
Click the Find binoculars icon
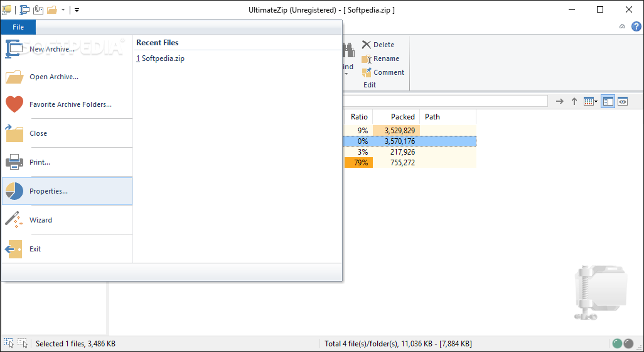pos(348,50)
